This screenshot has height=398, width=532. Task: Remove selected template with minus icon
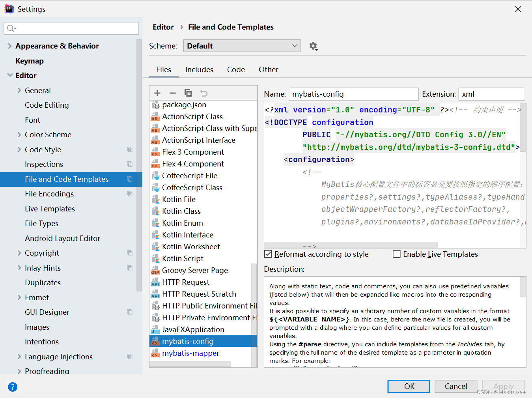[x=173, y=93]
